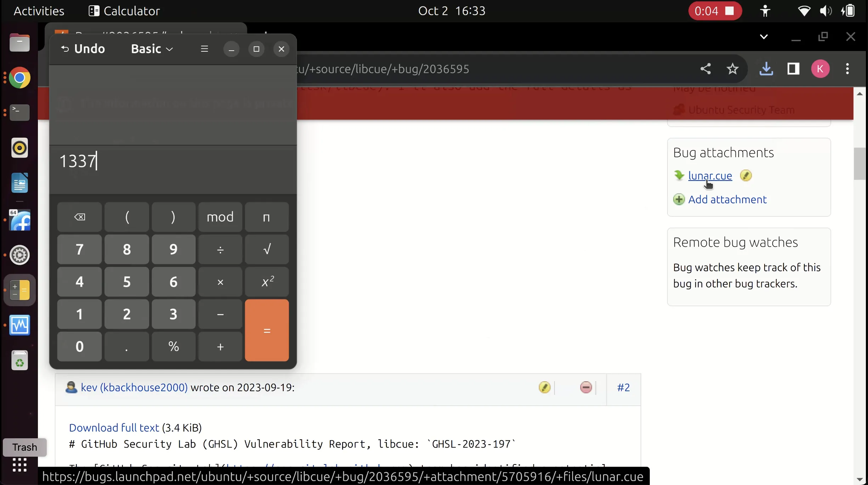Click the backspace/delete button
Image resolution: width=868 pixels, height=485 pixels.
(79, 216)
